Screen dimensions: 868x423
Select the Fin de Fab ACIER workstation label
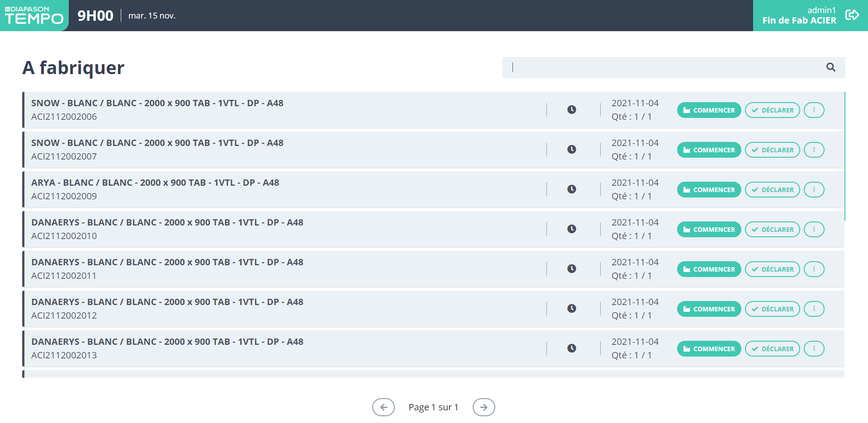pos(799,20)
